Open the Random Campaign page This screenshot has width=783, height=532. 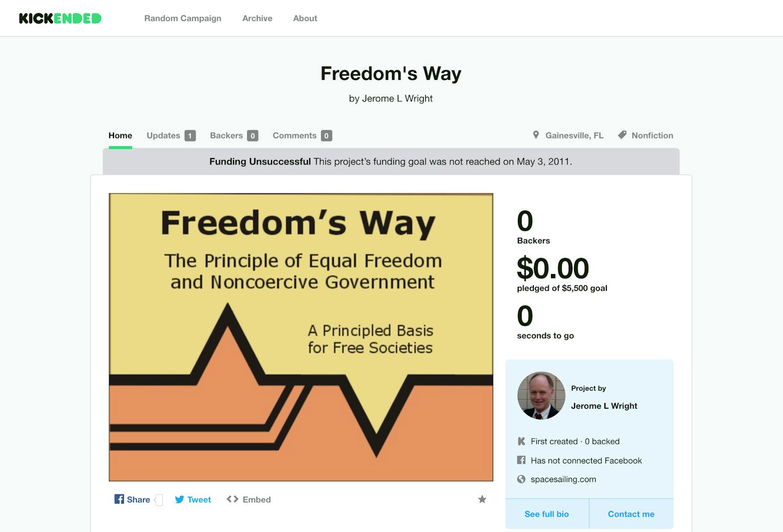point(183,19)
